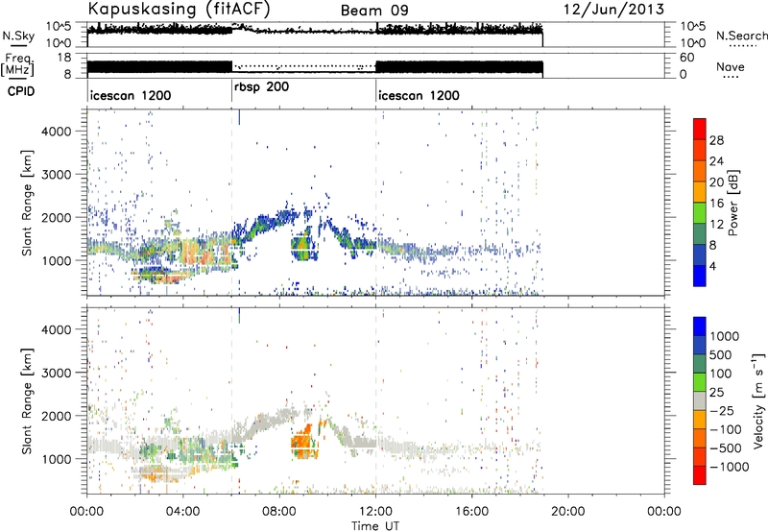Click the '08:00' time axis label

click(279, 512)
